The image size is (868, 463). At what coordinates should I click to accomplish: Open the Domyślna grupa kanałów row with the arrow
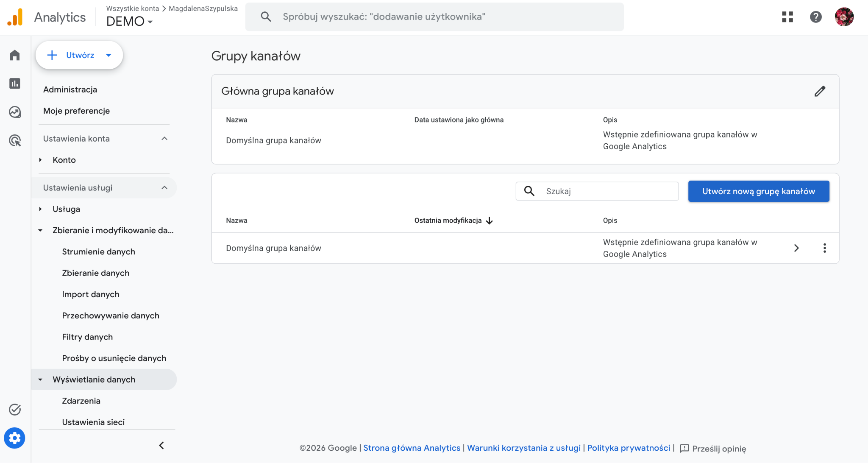coord(796,248)
